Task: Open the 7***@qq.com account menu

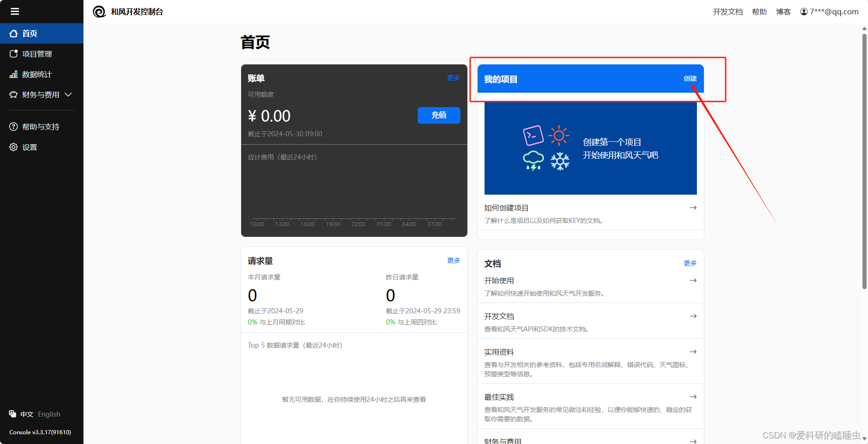Action: 829,12
